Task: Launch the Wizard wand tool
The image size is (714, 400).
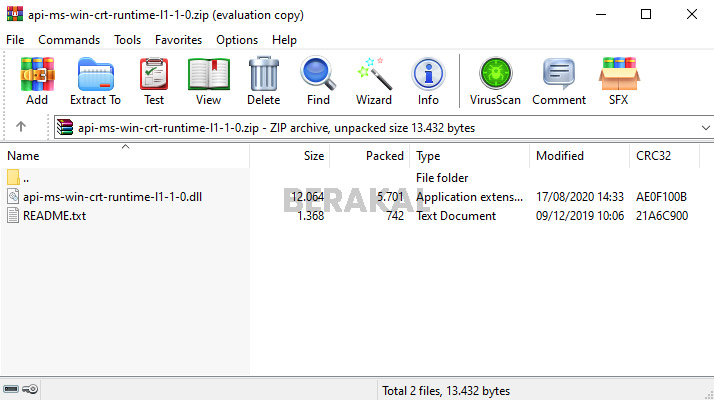Action: tap(374, 81)
